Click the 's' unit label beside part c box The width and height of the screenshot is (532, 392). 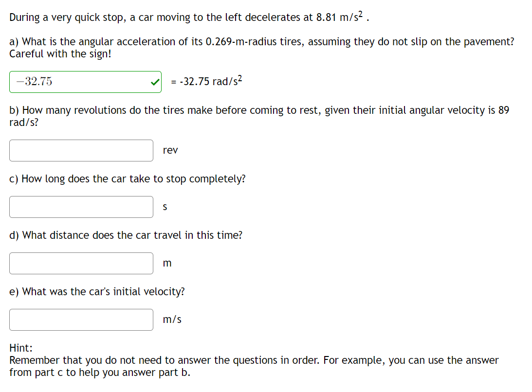pos(165,207)
